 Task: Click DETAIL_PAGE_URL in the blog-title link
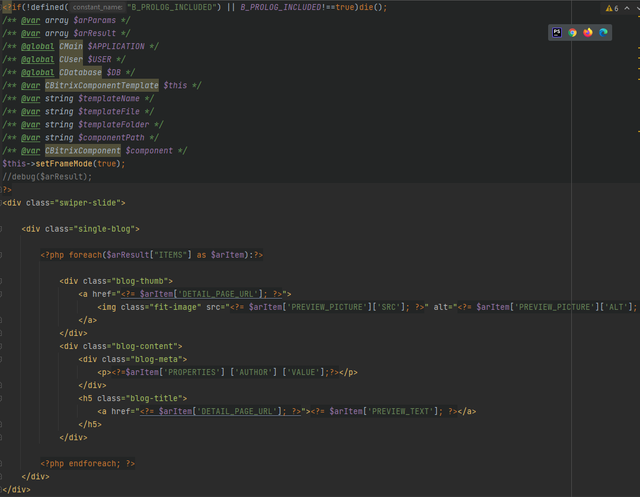coord(237,412)
